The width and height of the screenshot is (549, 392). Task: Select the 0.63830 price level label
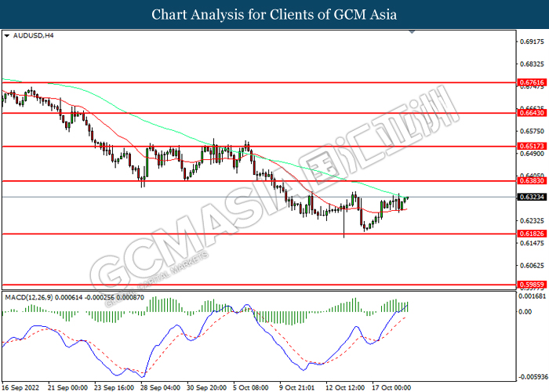pos(532,180)
